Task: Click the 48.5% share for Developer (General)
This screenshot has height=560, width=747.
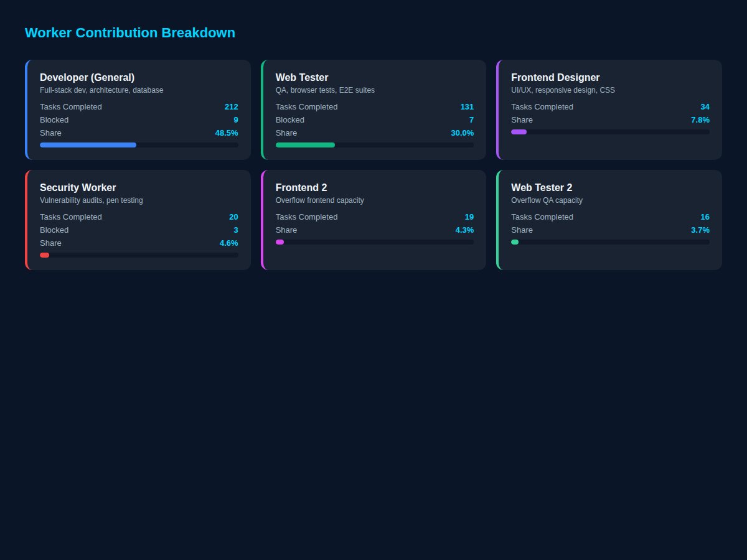Action: click(227, 133)
